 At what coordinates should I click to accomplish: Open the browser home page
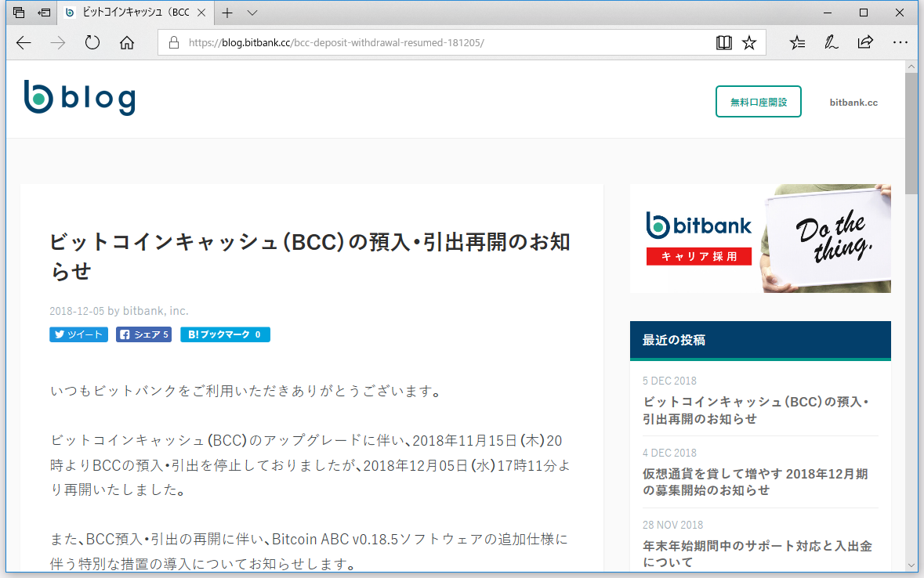pyautogui.click(x=125, y=42)
